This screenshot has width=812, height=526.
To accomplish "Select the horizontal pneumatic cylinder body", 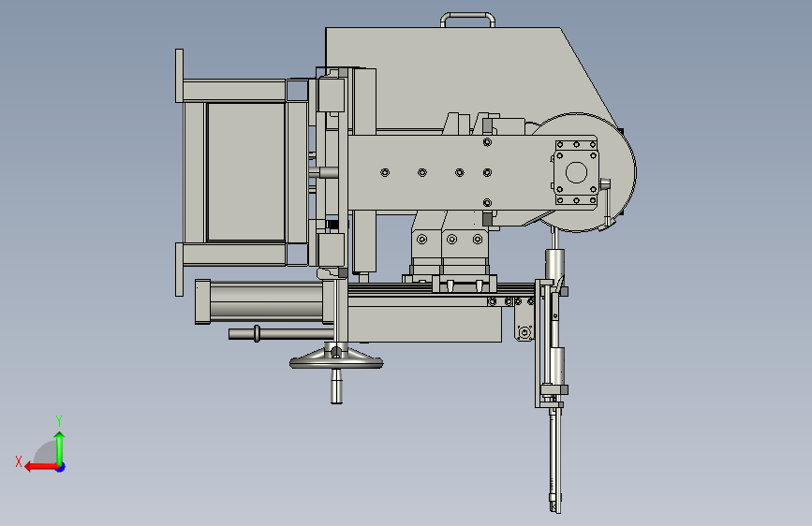I will click(265, 302).
